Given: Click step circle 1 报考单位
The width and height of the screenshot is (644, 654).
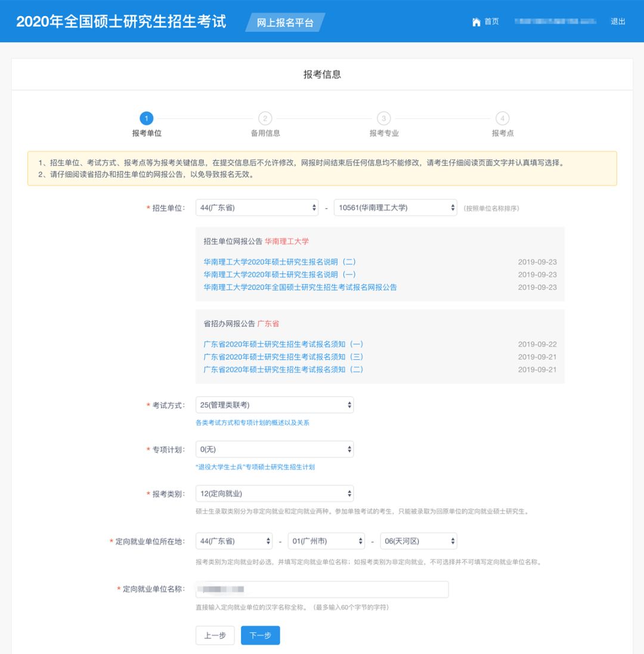Looking at the screenshot, I should (x=147, y=118).
